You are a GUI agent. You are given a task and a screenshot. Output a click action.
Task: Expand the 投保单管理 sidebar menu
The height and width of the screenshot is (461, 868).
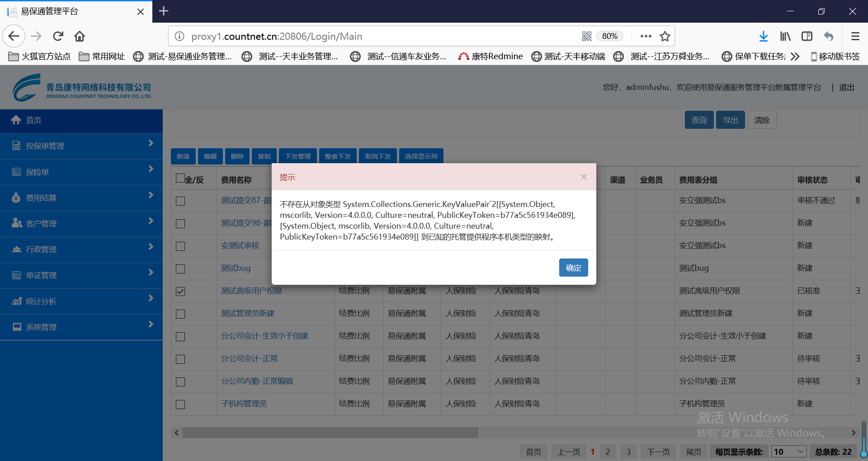[81, 146]
